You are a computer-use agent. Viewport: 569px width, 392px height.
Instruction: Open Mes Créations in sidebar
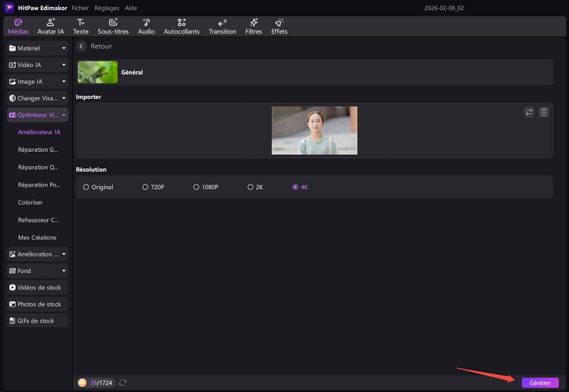[37, 237]
